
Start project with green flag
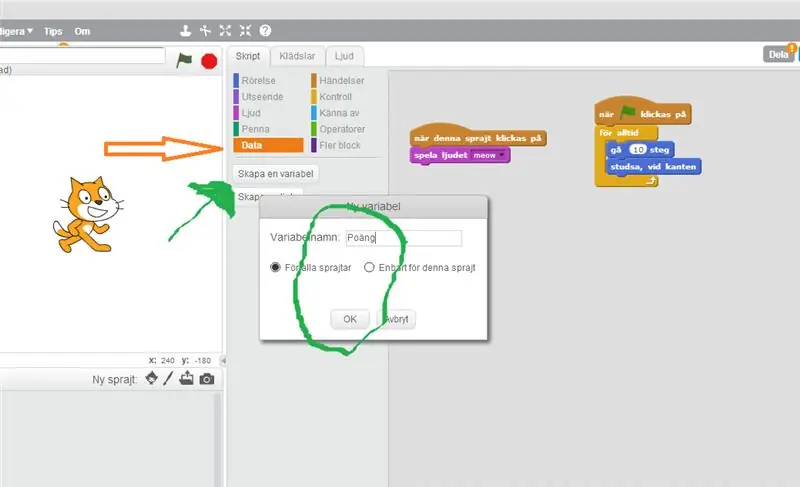coord(184,61)
